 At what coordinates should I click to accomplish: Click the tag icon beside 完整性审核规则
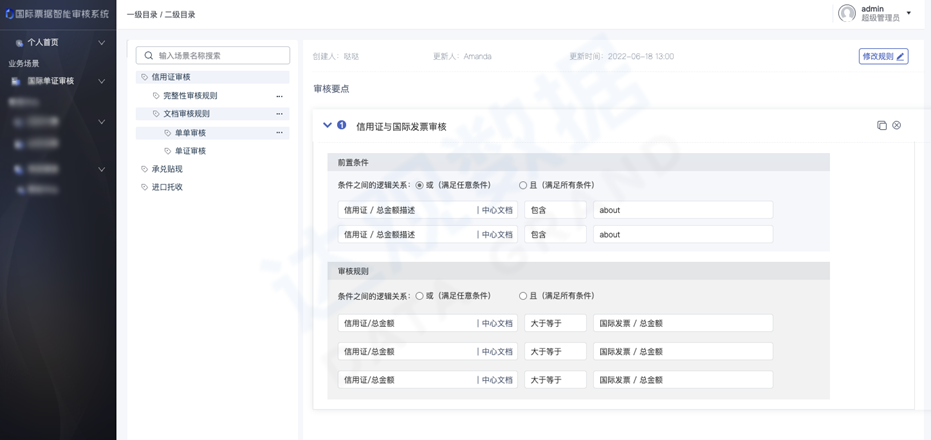pyautogui.click(x=156, y=96)
